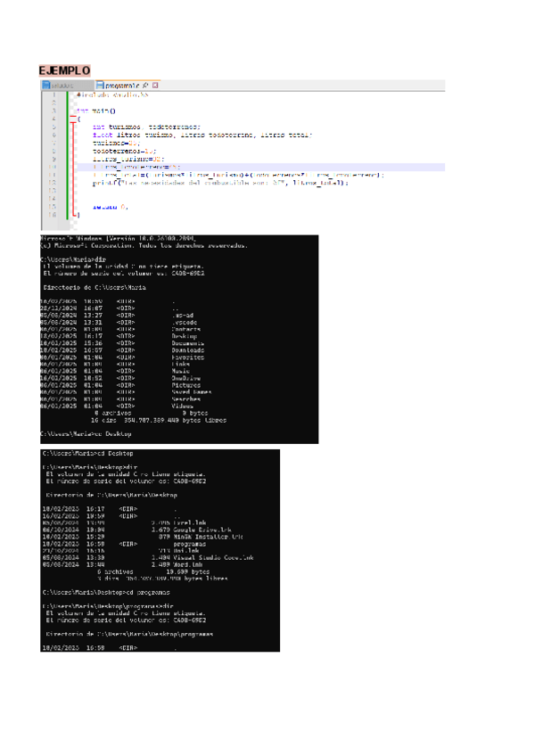
Task: Click the 'return 0;' line
Action: pyautogui.click(x=110, y=207)
